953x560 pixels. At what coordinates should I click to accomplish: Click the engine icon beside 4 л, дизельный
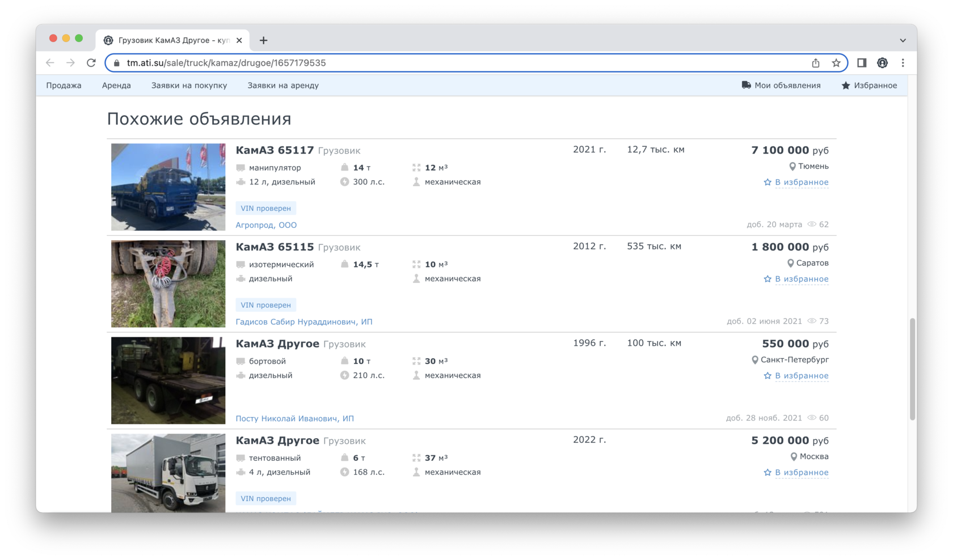[241, 472]
